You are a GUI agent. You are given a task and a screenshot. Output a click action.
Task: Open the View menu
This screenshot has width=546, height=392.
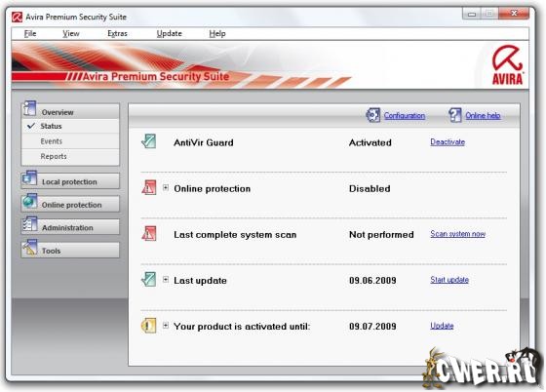point(71,33)
